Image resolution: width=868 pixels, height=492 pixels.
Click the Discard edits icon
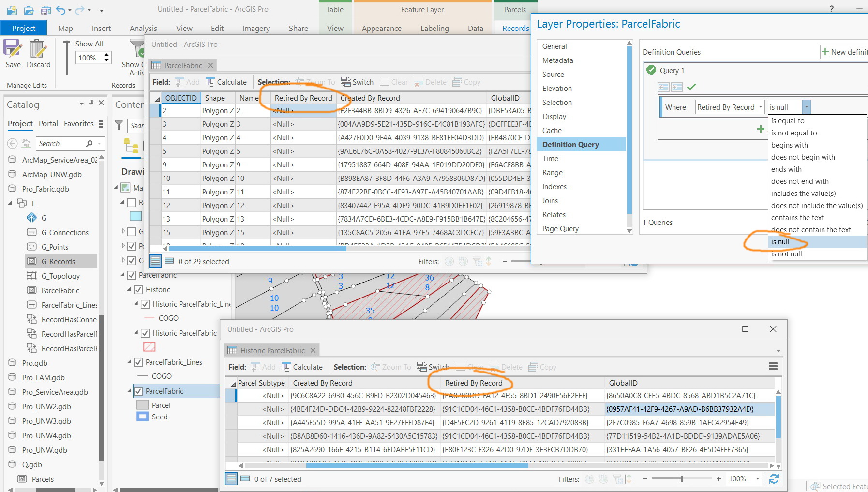point(38,50)
